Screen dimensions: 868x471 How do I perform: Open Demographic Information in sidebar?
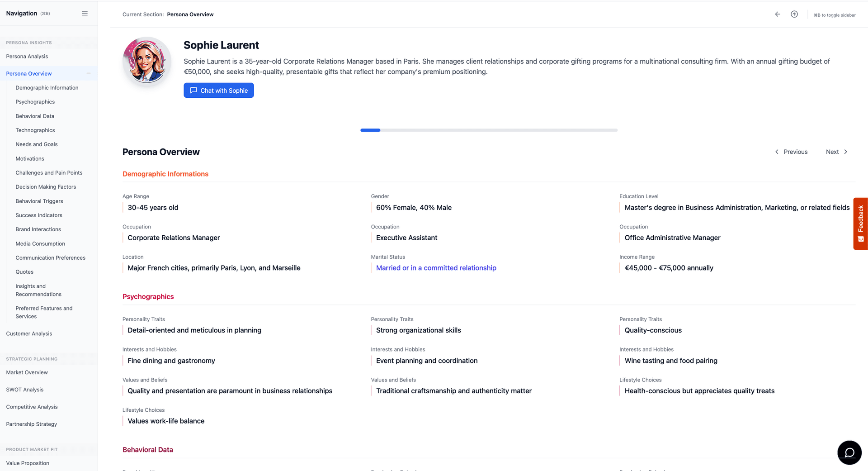click(47, 88)
